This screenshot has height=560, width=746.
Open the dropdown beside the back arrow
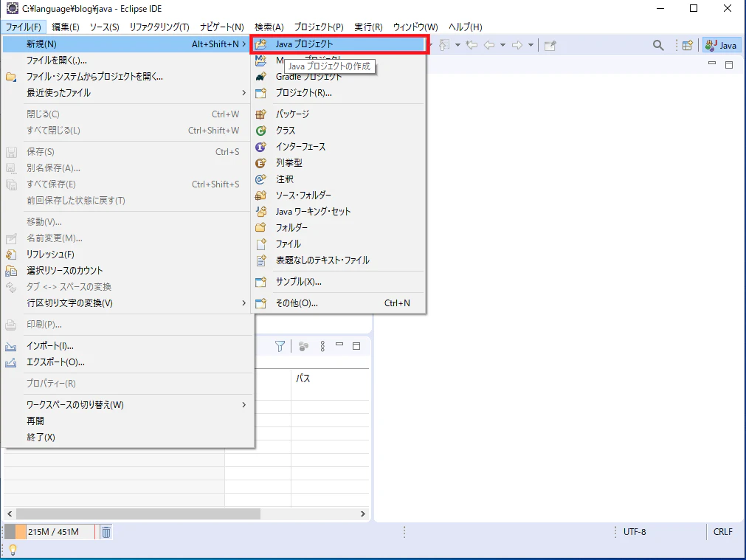click(502, 45)
